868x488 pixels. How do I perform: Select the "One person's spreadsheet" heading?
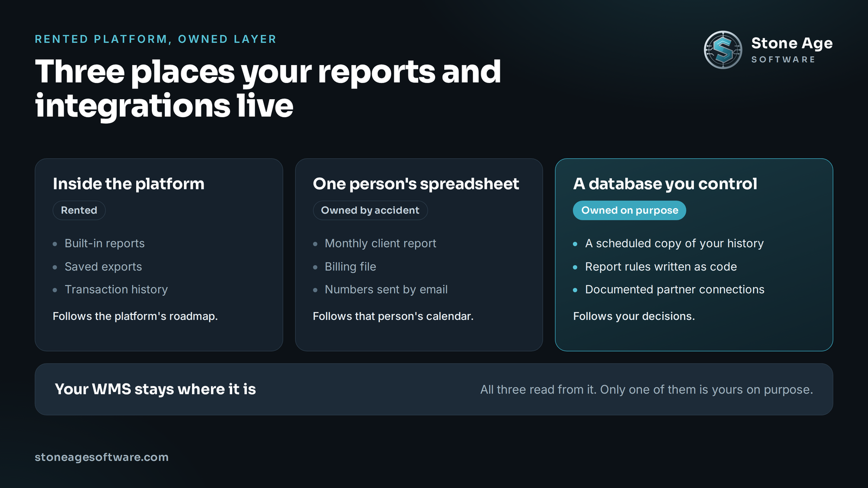(416, 184)
